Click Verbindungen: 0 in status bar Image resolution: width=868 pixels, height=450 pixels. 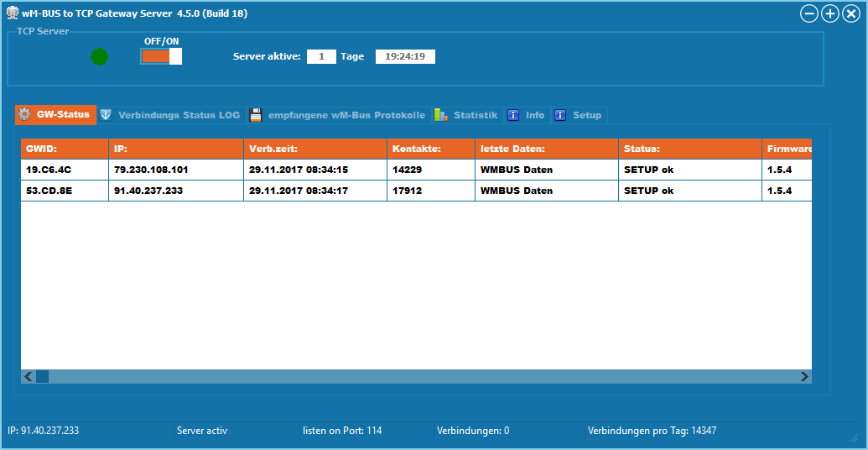(x=473, y=431)
